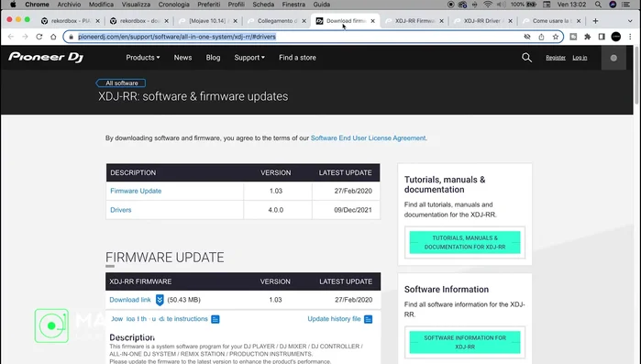
Task: Click the blue download arrow icon
Action: click(160, 300)
